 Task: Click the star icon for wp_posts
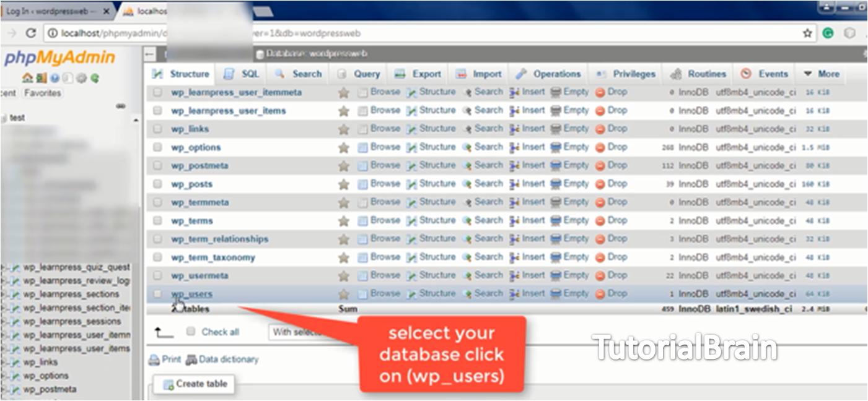pyautogui.click(x=344, y=184)
